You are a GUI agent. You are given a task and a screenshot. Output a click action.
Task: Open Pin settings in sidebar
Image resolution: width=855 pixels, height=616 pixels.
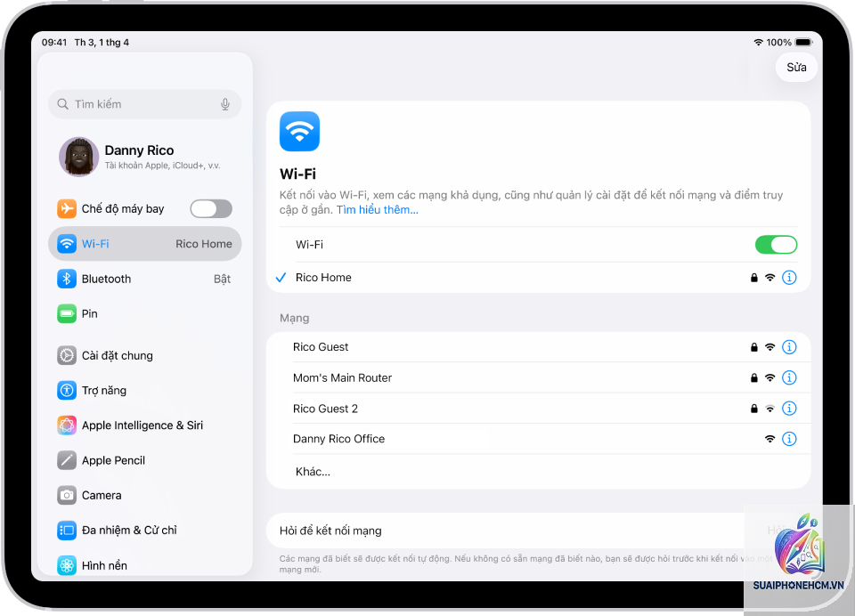tap(145, 313)
